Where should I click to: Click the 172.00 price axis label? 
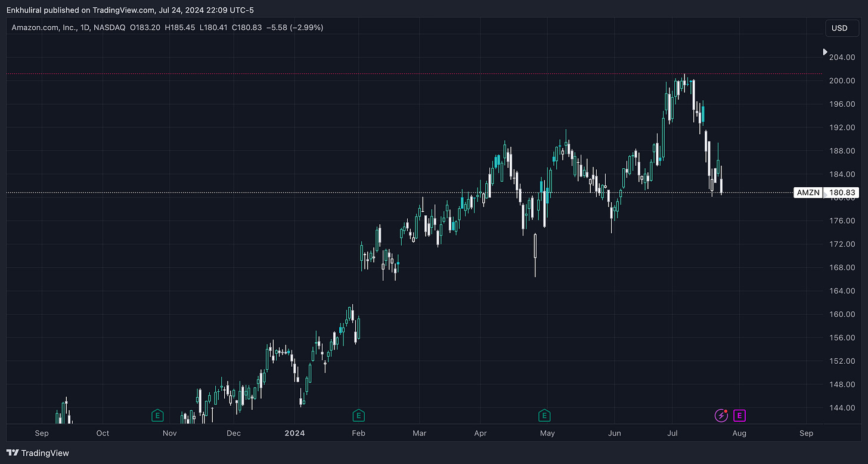coord(842,244)
